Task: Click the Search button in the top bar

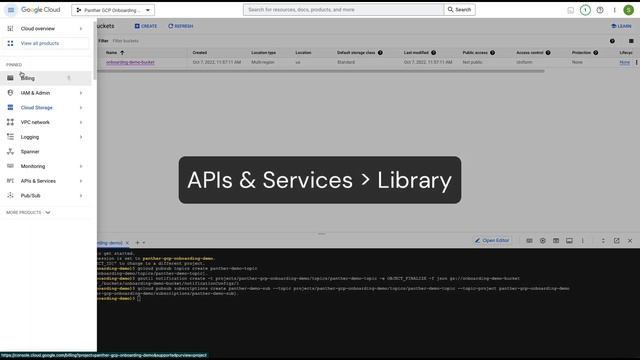Action: (x=460, y=10)
